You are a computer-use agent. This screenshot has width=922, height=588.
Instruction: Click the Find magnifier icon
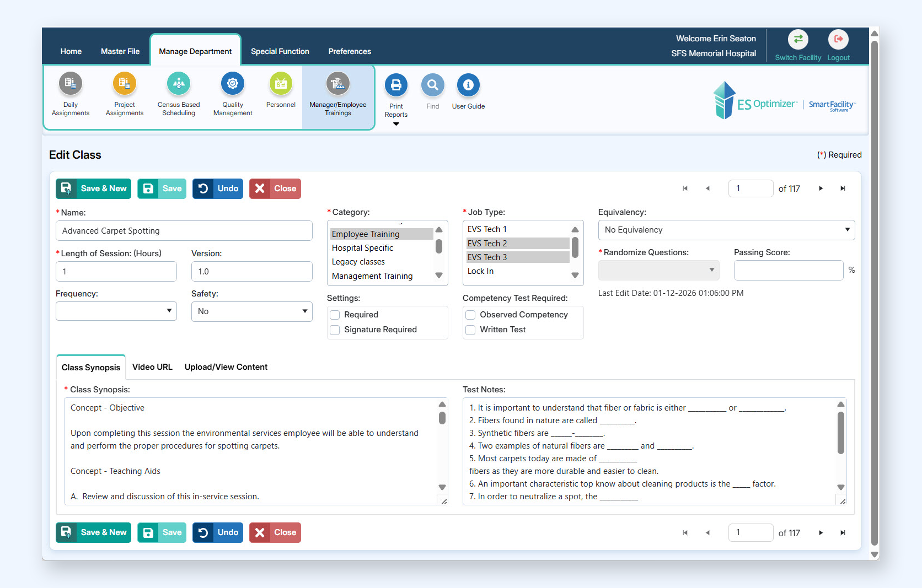tap(433, 85)
